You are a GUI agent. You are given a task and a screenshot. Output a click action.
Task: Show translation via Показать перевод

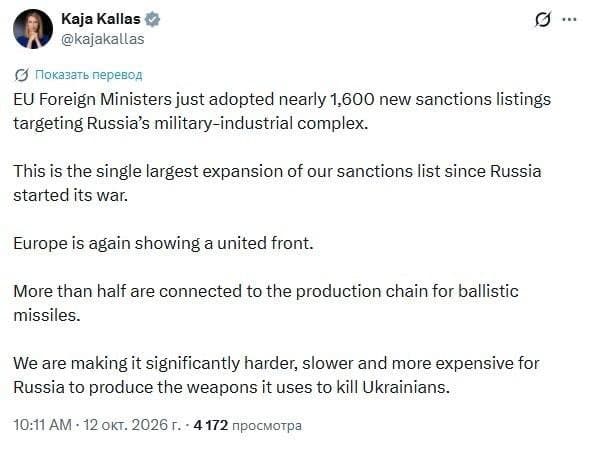click(x=89, y=75)
